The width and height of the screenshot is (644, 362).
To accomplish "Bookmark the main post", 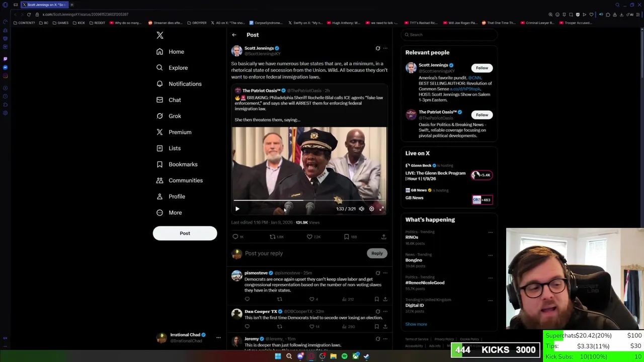I will click(347, 237).
